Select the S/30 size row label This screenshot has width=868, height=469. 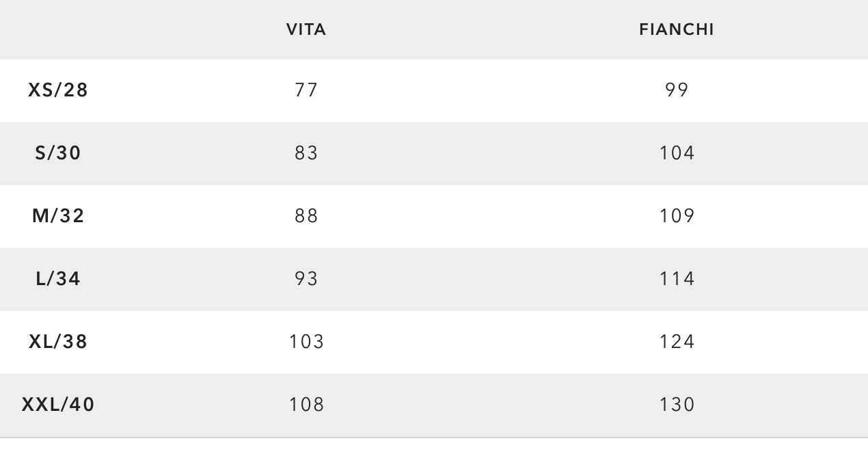coord(58,153)
